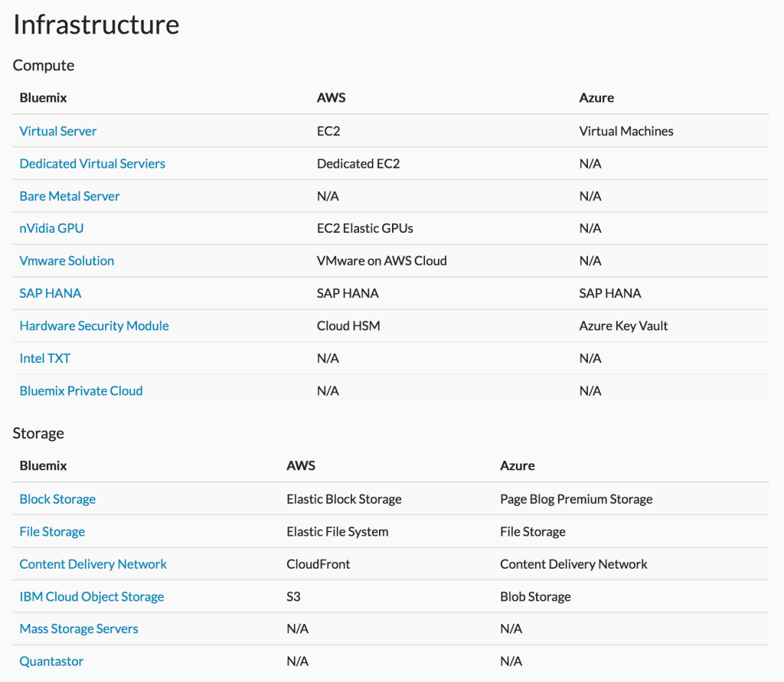Select the Elastic Block Storage cell
Viewport: 784px width, 682px height.
[344, 499]
